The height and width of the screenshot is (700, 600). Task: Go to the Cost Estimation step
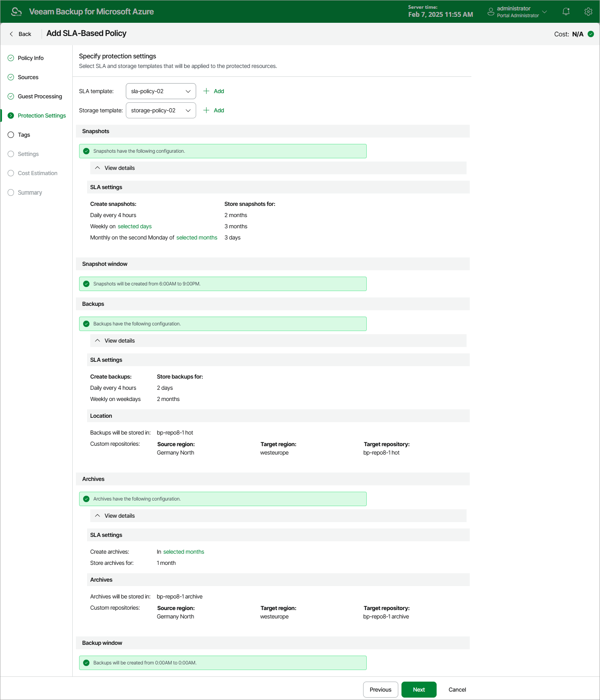click(x=38, y=173)
